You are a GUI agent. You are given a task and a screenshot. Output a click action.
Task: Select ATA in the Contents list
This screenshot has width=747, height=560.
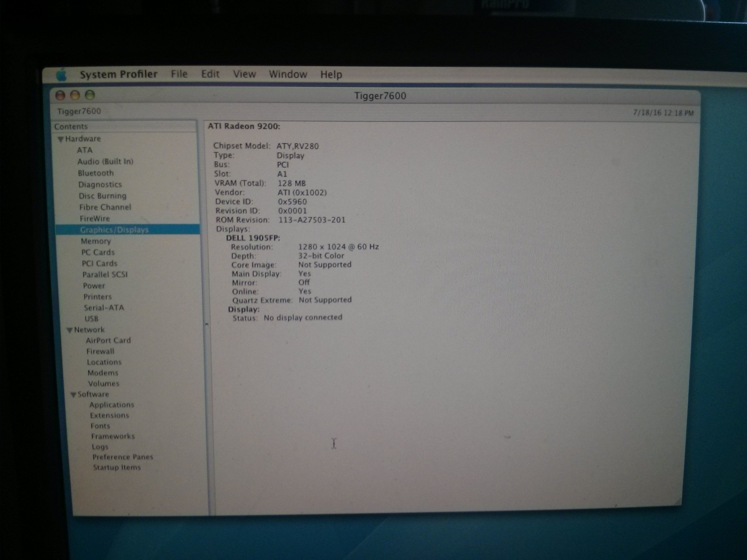click(x=85, y=150)
